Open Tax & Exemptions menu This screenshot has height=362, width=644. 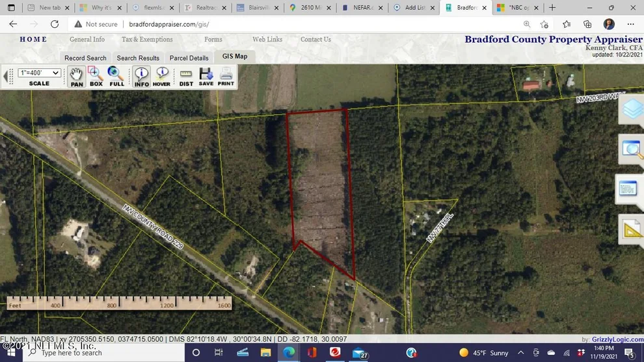(x=147, y=40)
